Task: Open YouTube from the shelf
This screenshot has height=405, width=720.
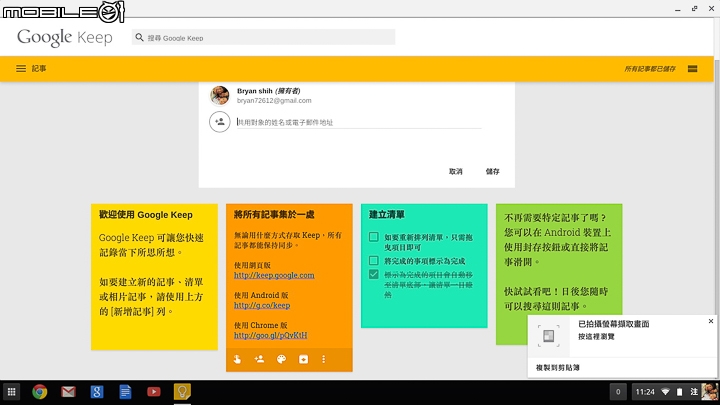Action: [153, 392]
